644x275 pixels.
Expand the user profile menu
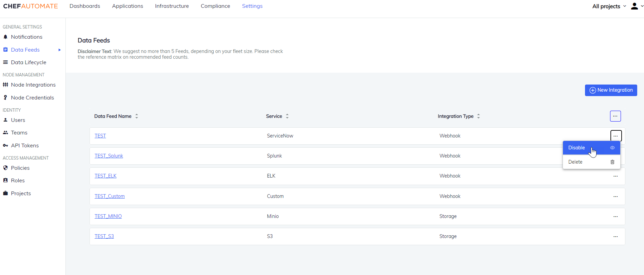pos(637,6)
